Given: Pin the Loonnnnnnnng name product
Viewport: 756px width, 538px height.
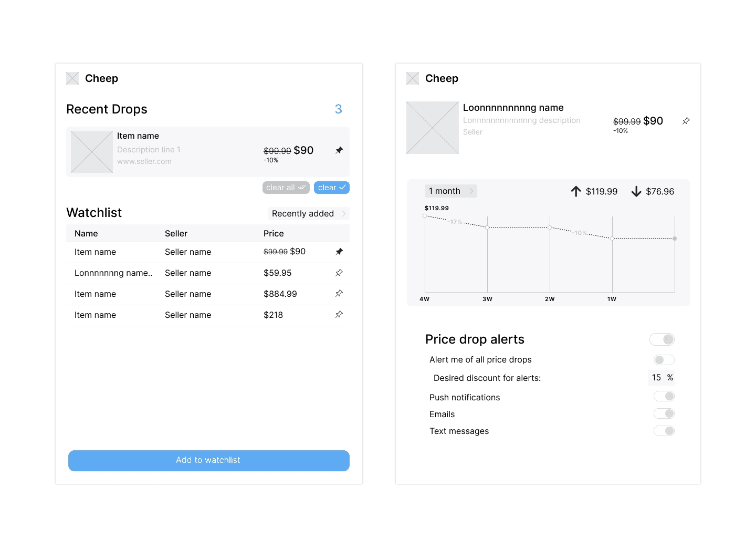Looking at the screenshot, I should [686, 121].
